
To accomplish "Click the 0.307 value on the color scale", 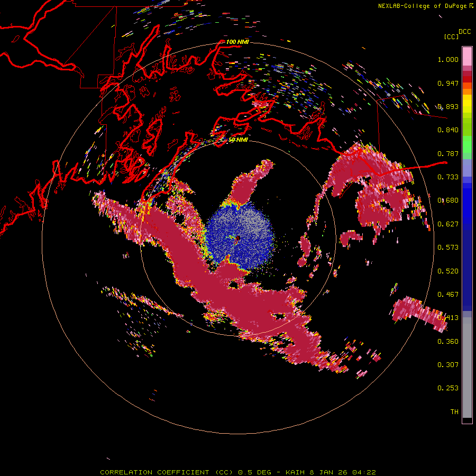I will pyautogui.click(x=448, y=364).
